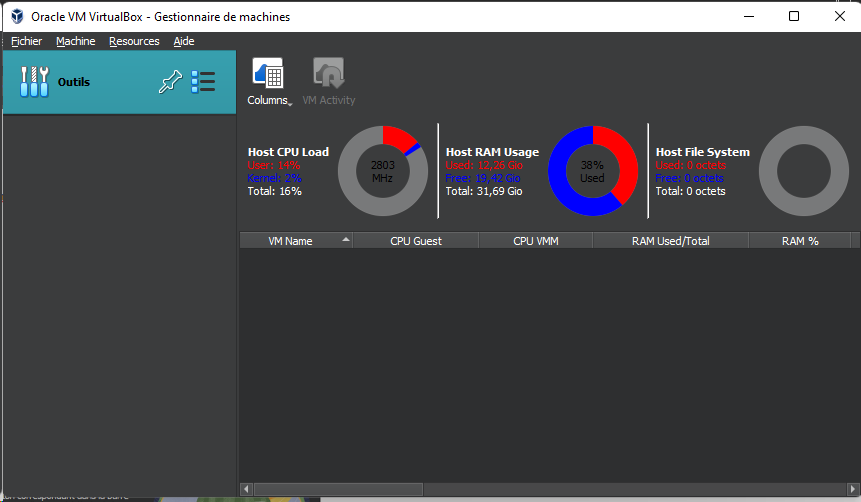
Task: Click the Columns toolbar icon
Action: pyautogui.click(x=268, y=72)
